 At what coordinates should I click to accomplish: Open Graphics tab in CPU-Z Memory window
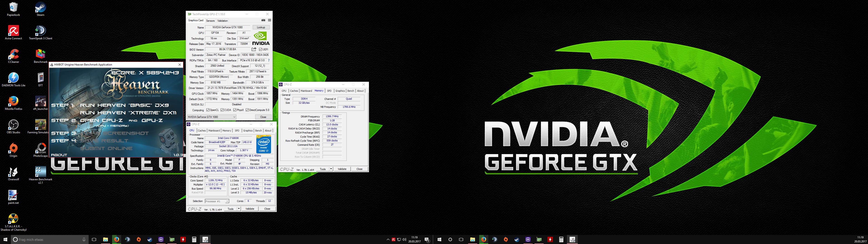[x=340, y=91]
